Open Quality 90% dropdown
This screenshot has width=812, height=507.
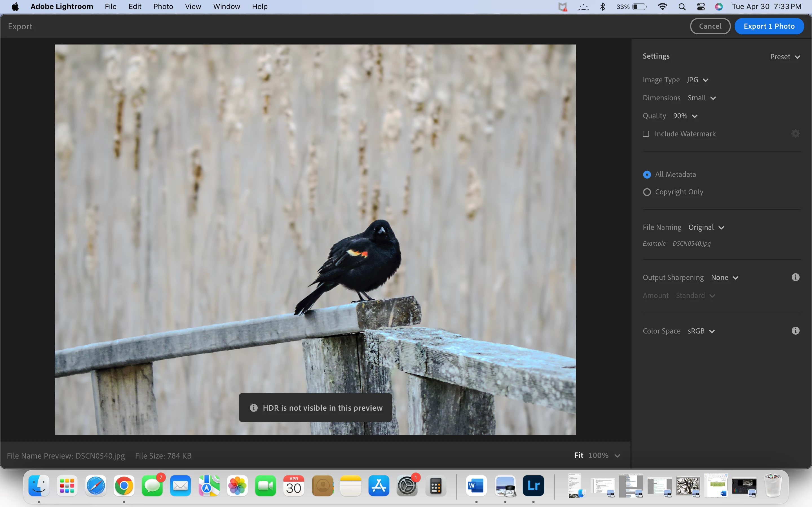coord(685,116)
